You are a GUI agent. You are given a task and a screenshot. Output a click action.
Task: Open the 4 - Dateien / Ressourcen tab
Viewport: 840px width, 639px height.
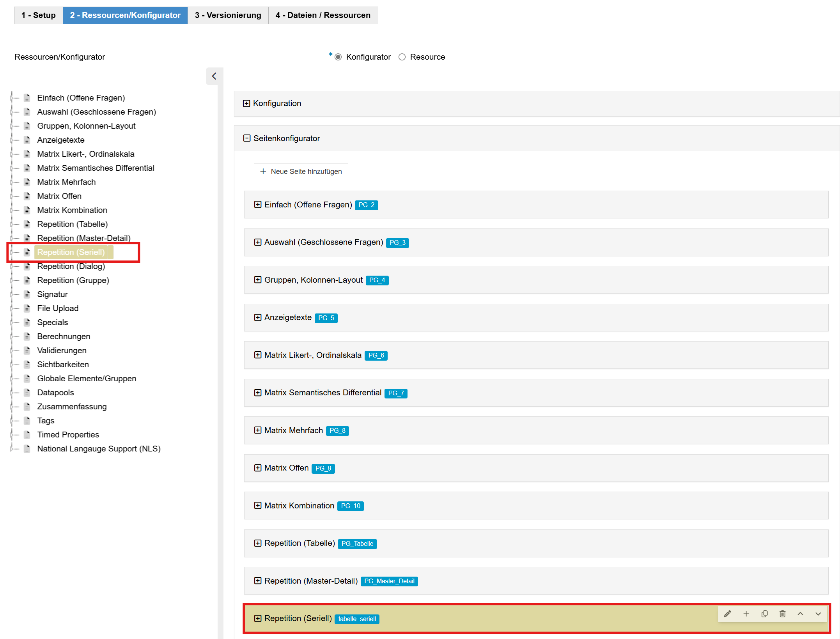323,15
